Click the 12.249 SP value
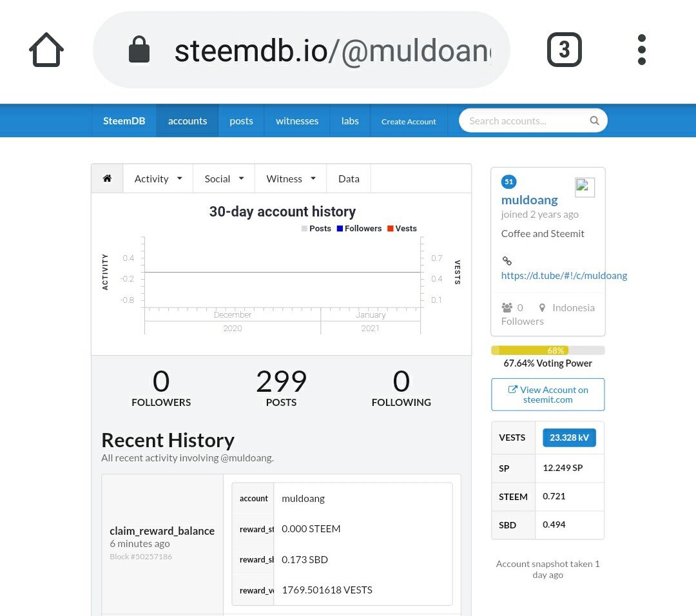This screenshot has height=616, width=696. 563,468
